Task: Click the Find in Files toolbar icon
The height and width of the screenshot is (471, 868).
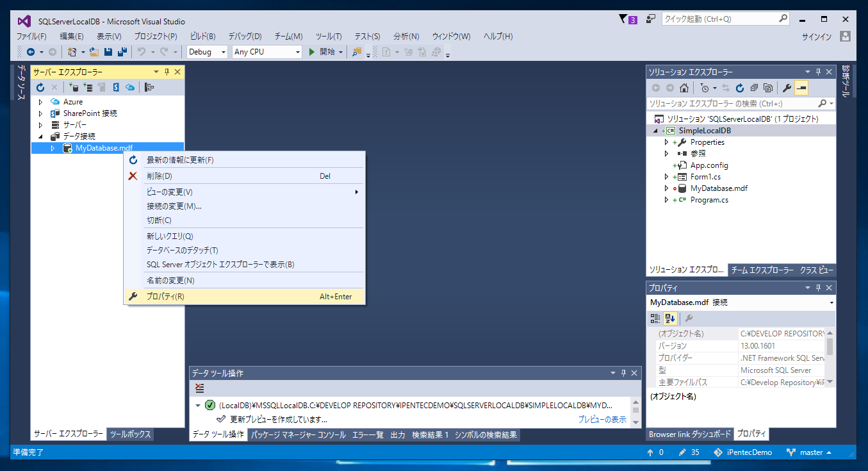Action: pyautogui.click(x=357, y=52)
